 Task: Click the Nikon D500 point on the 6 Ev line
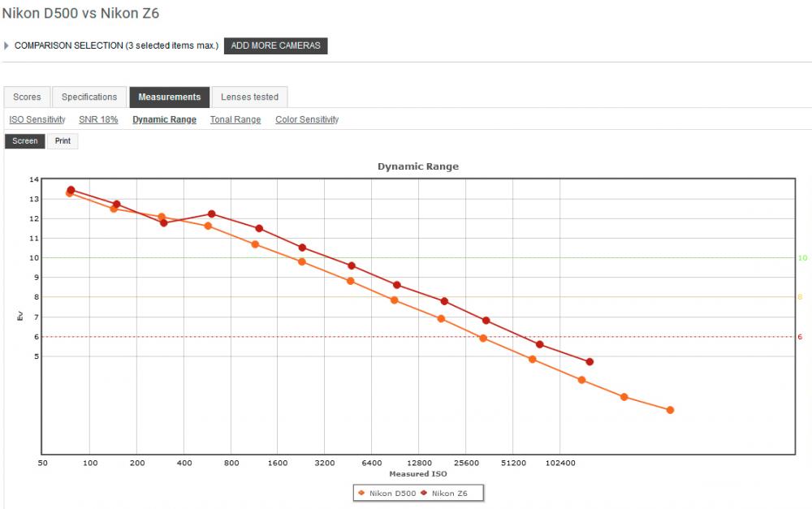tap(483, 339)
